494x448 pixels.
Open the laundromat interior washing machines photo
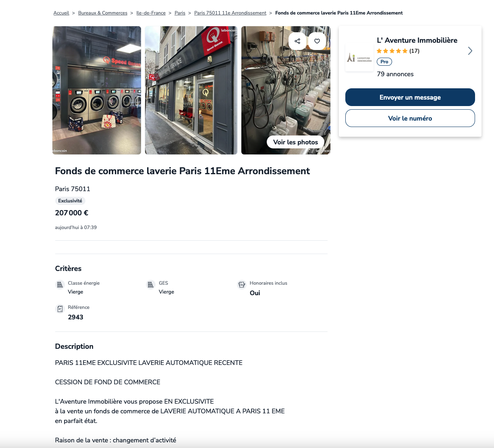[97, 90]
